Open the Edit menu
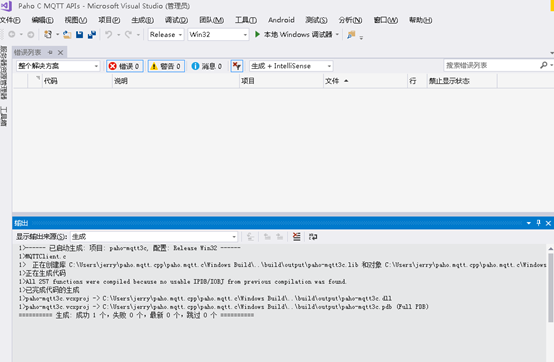The height and width of the screenshot is (362, 554). 42,20
